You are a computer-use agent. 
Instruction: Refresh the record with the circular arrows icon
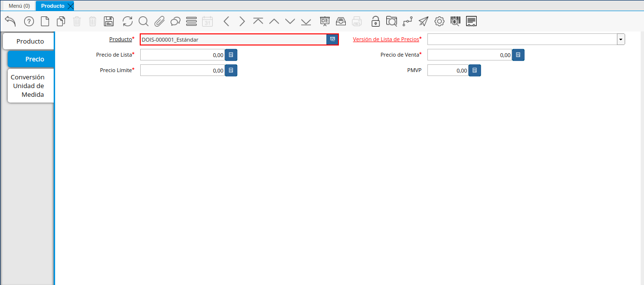128,21
